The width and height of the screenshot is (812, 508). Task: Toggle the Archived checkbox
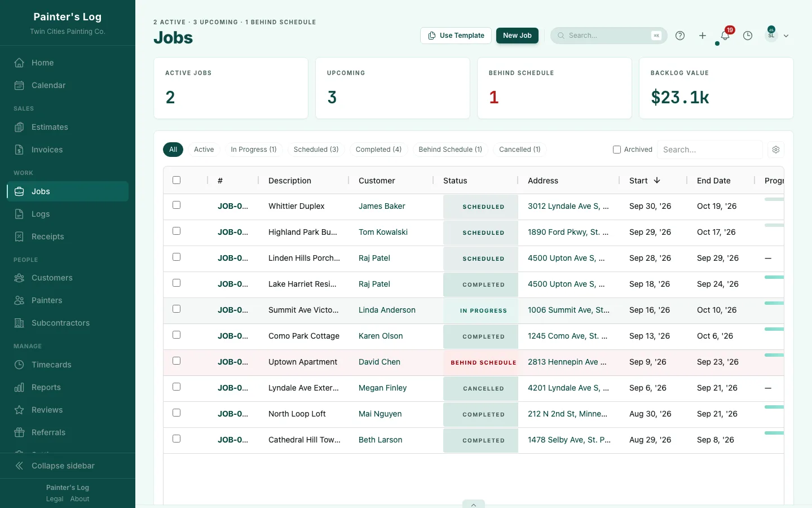pyautogui.click(x=617, y=150)
